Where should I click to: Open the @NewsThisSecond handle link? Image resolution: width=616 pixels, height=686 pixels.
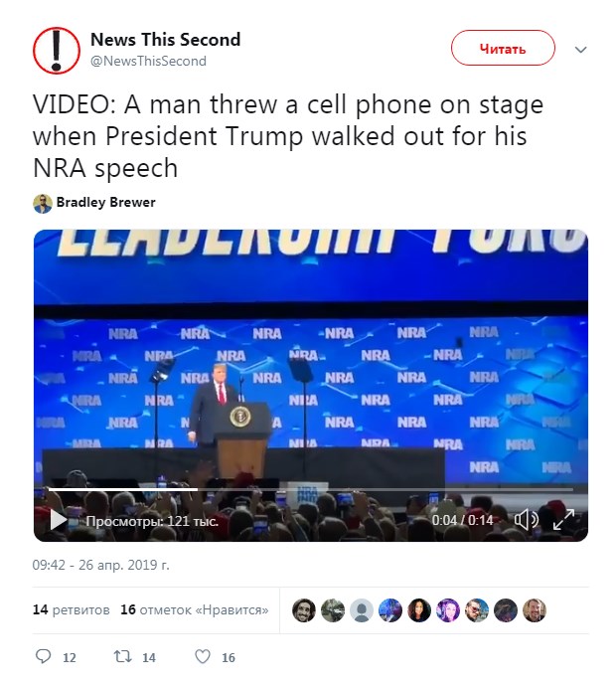pyautogui.click(x=148, y=61)
